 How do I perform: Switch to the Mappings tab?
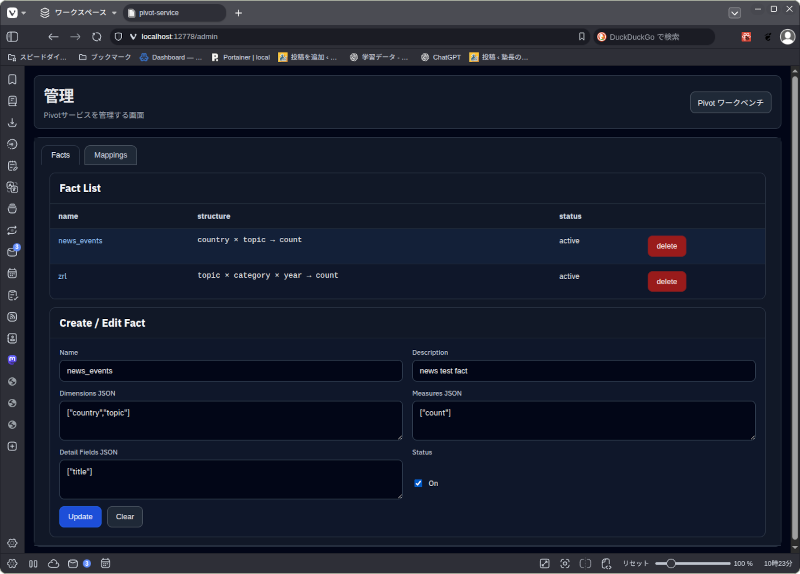click(x=110, y=155)
